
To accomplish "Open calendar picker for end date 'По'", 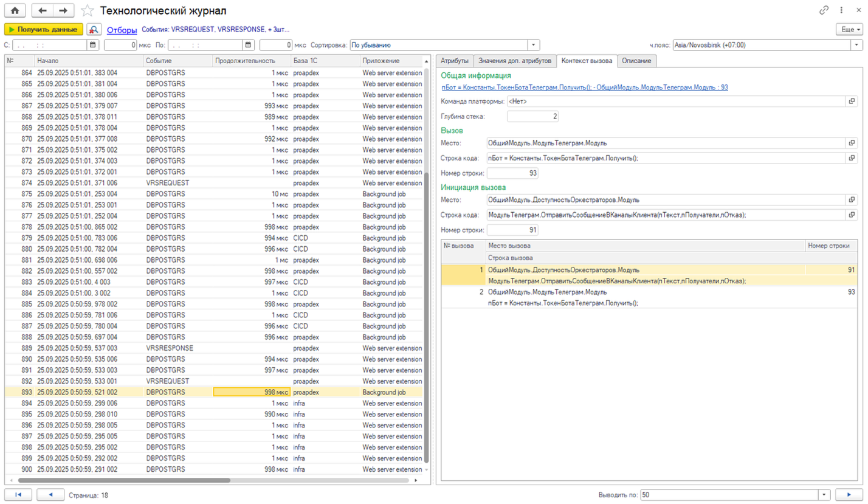I will tap(248, 45).
